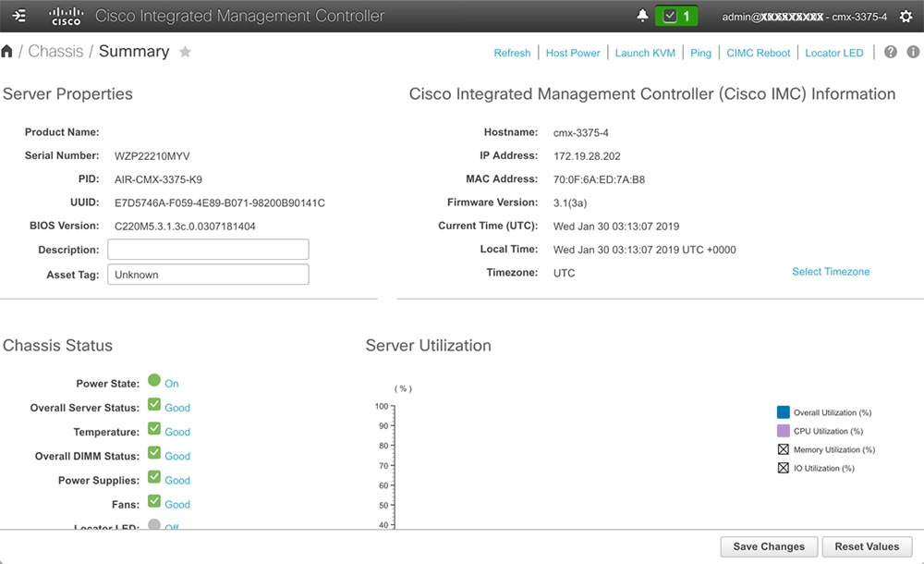The height and width of the screenshot is (564, 924).
Task: Open Power Supplies Good link
Action: tap(177, 480)
